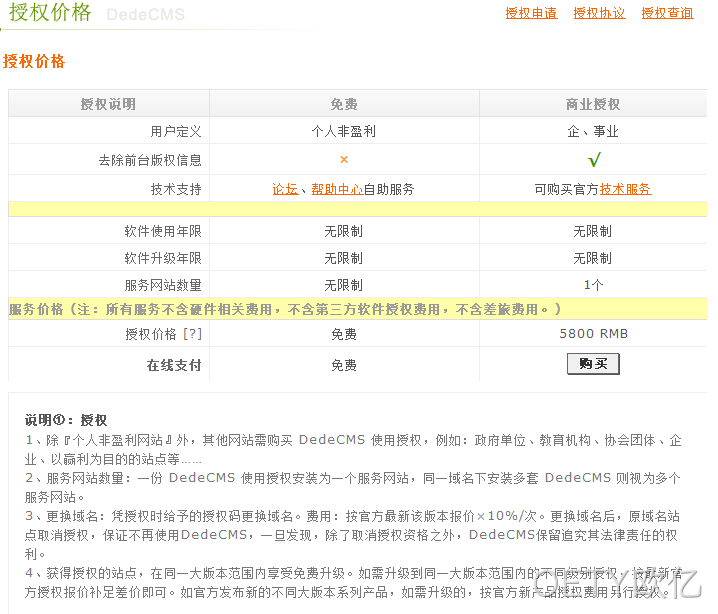Viewport: 718px width, 614px height.
Task: Click the 服务网站数量 row label
Action: tap(163, 285)
